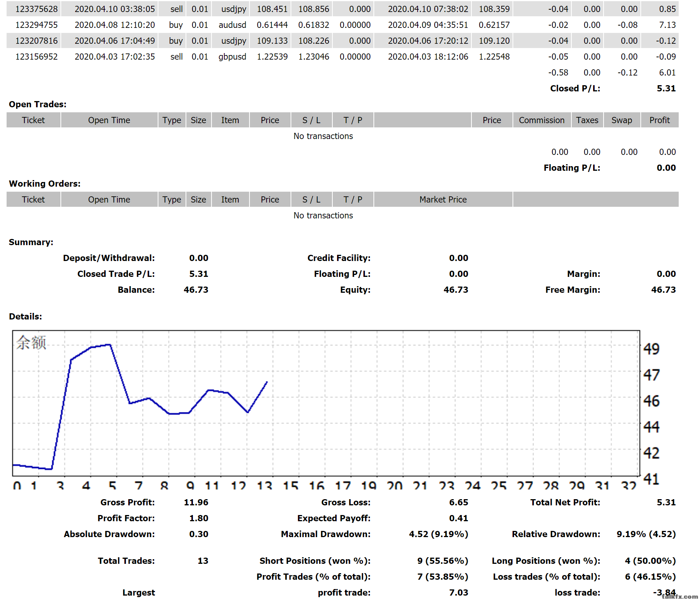Click largest profit trade value 7.03
Image resolution: width=700 pixels, height=601 pixels.
click(x=459, y=592)
